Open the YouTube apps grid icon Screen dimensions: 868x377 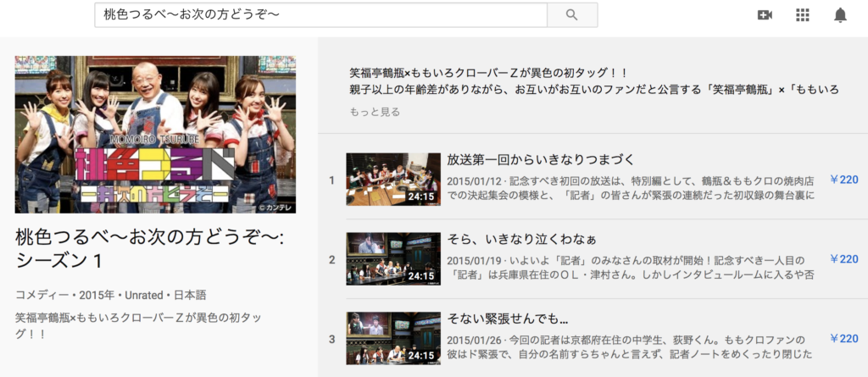pos(802,15)
